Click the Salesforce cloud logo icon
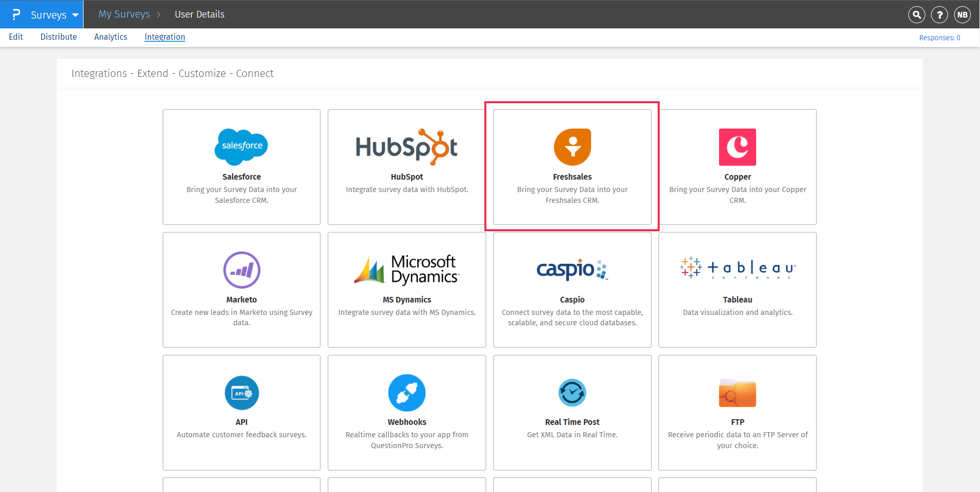Screen dimensions: 980x492 (241, 147)
